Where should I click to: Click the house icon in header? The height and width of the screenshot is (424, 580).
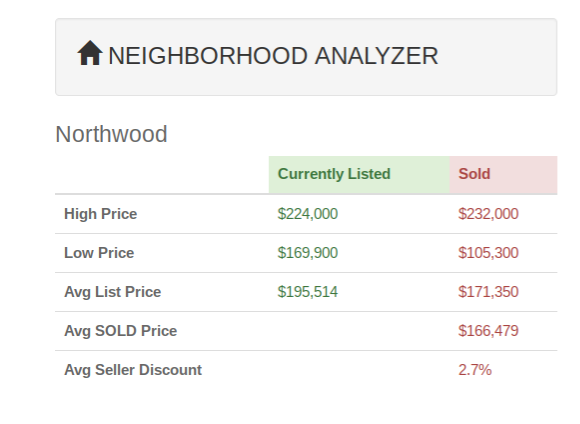pyautogui.click(x=90, y=53)
